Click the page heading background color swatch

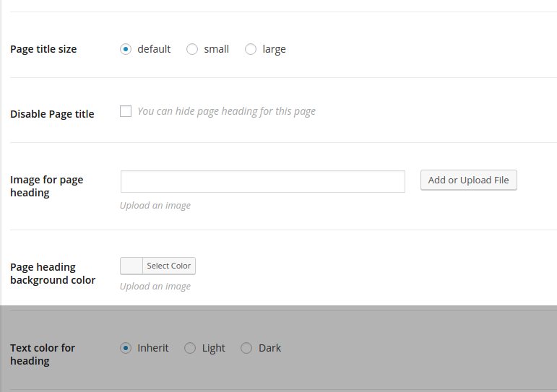(131, 266)
